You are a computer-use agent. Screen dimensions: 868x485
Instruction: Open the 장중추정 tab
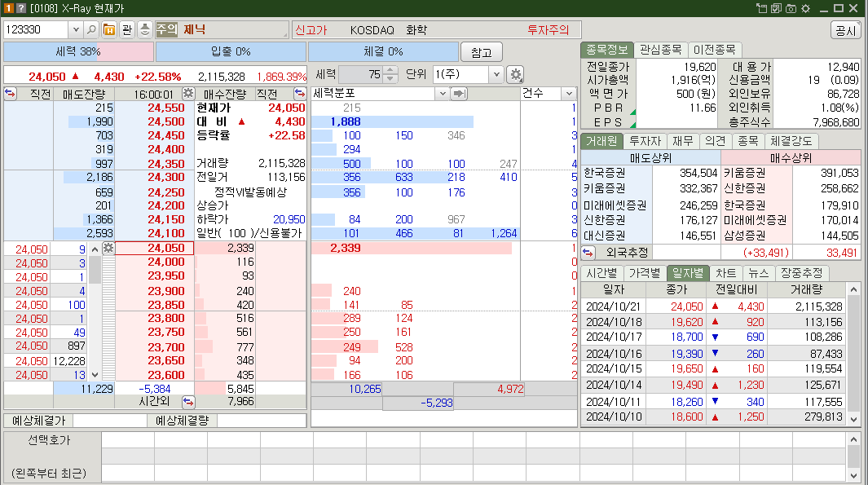[x=801, y=273]
